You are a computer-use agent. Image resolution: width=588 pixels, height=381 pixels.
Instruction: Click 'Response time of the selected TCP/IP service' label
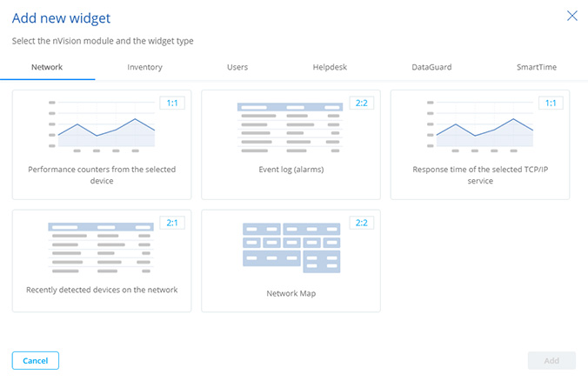pyautogui.click(x=480, y=175)
